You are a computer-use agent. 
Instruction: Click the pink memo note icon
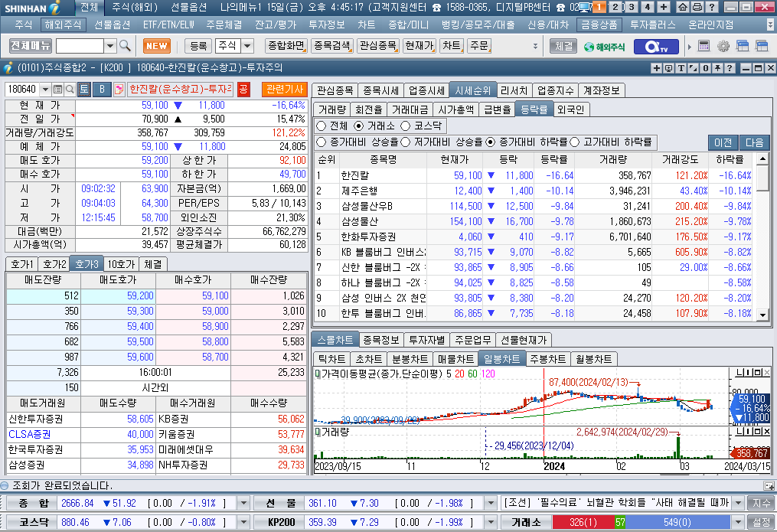pyautogui.click(x=119, y=89)
